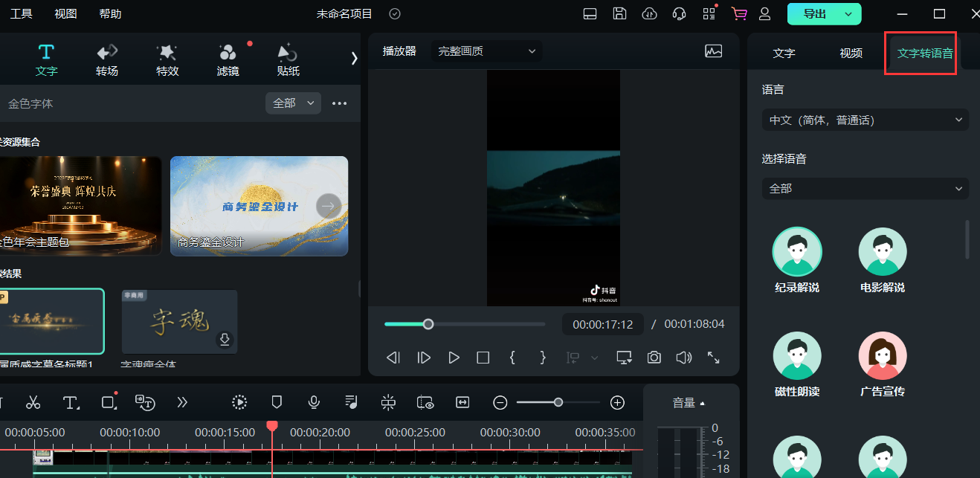Click the timeline zoom slider handle

pos(558,402)
